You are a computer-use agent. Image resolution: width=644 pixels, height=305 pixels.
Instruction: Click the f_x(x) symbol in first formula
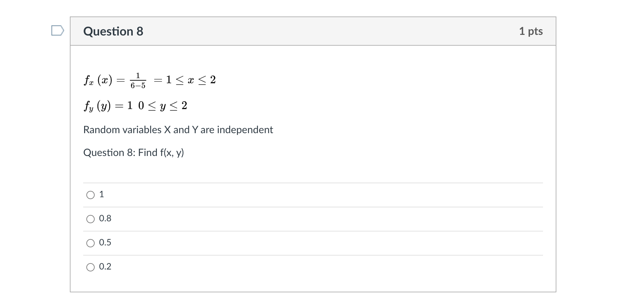coord(98,80)
